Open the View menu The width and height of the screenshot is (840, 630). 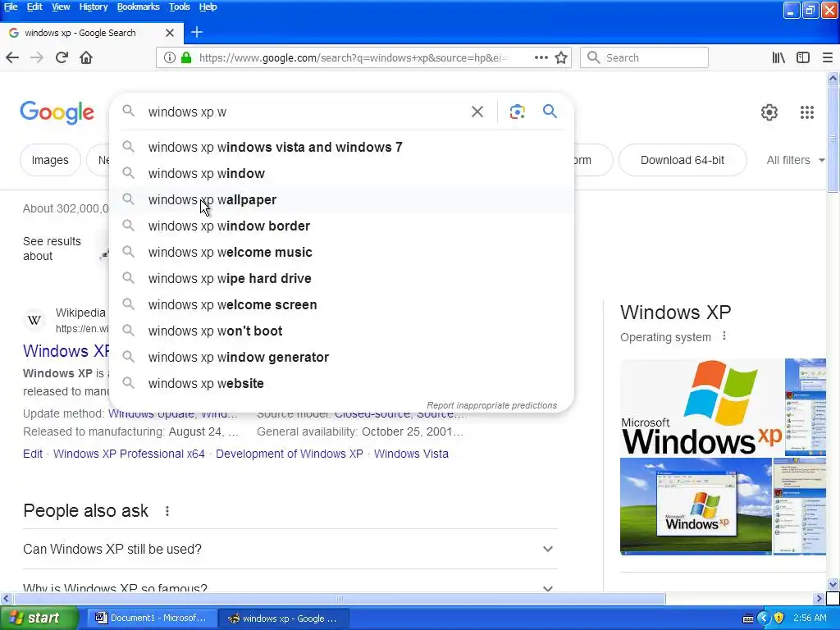click(x=61, y=7)
